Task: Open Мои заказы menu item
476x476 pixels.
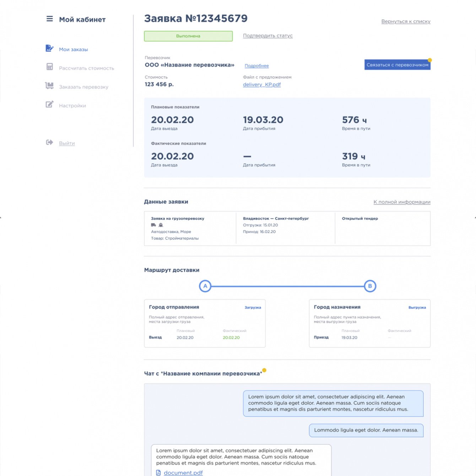Action: (73, 49)
